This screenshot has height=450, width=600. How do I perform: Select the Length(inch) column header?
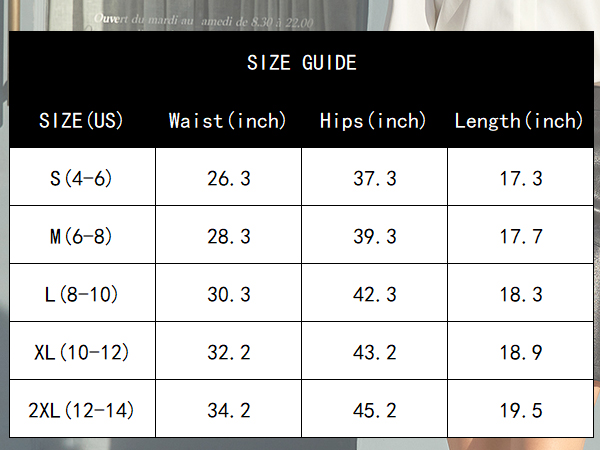519,121
